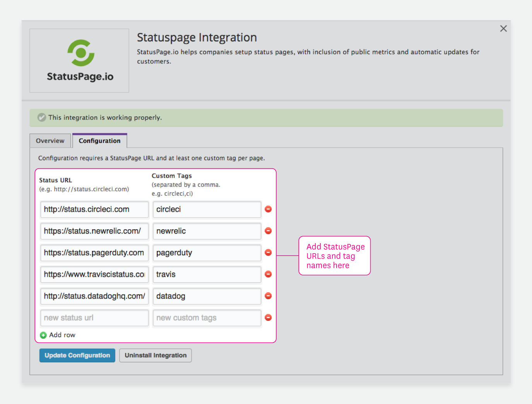Remove the circleci status URL row
This screenshot has width=532, height=404.
click(268, 209)
